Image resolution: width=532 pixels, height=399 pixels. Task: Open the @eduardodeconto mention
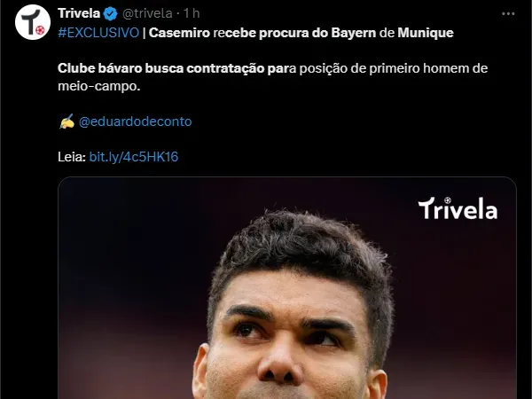tap(135, 121)
